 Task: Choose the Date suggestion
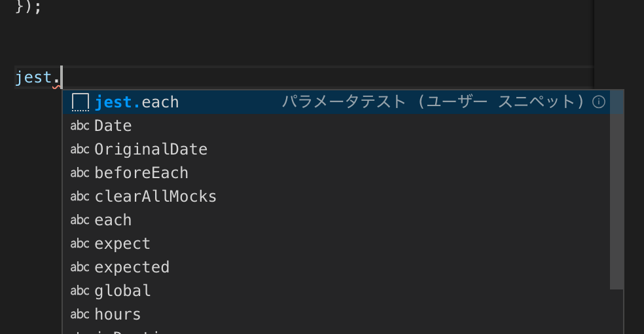113,126
